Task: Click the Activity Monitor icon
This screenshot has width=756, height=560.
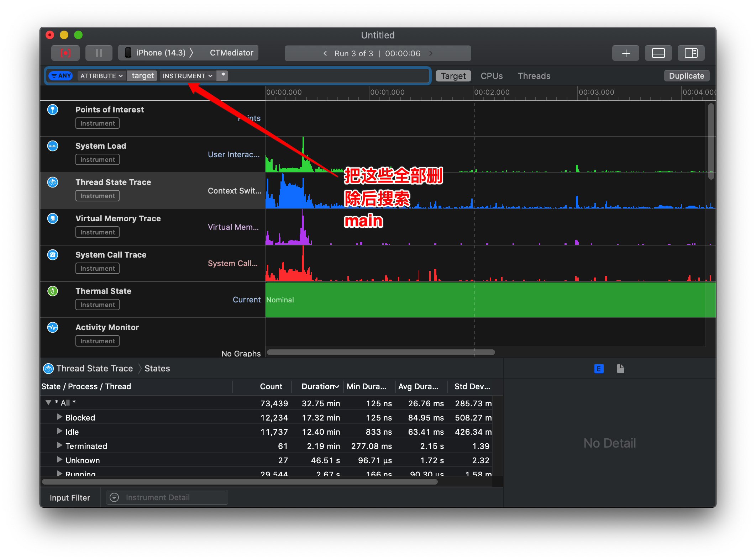Action: [x=53, y=327]
